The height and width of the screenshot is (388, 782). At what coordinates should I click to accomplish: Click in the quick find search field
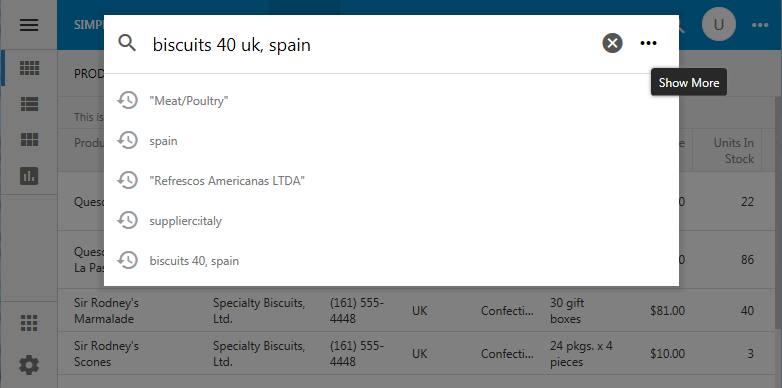tap(372, 44)
